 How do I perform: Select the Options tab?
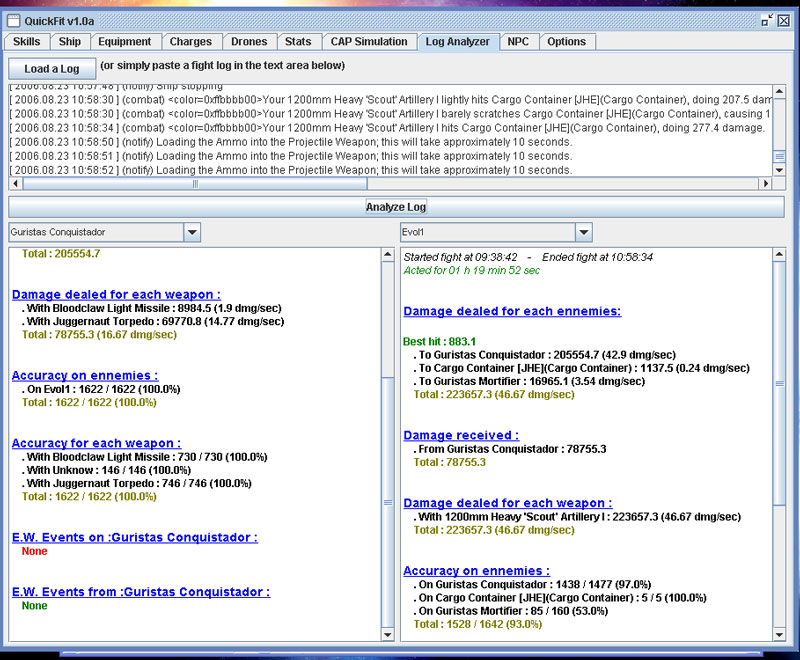click(566, 42)
